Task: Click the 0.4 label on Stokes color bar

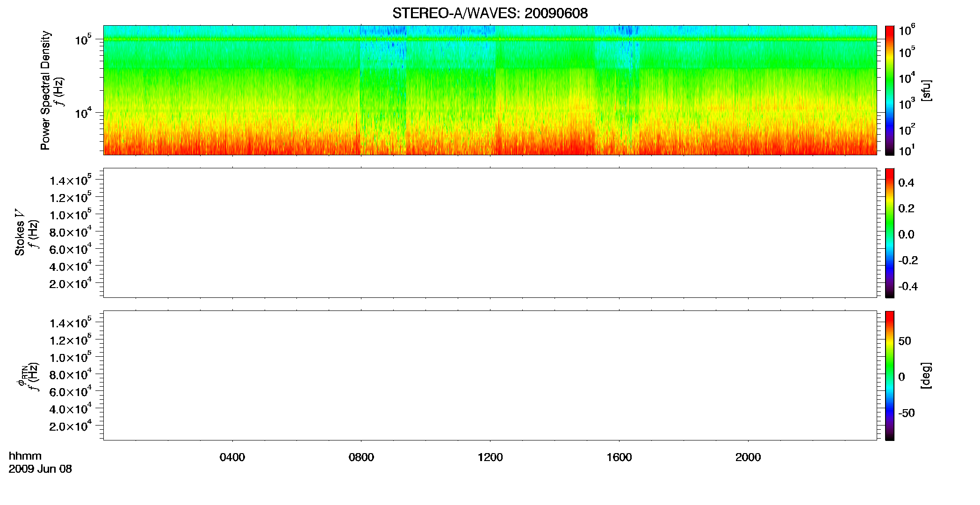Action: (x=906, y=183)
